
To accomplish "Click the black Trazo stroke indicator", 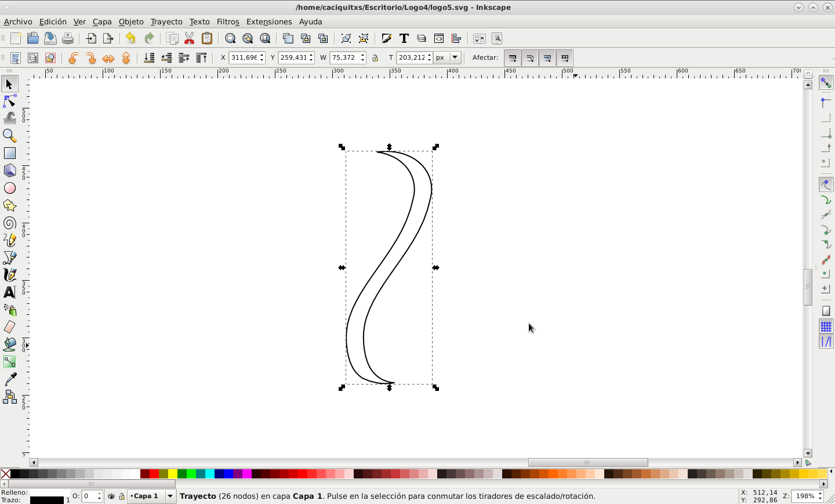I will click(x=46, y=500).
